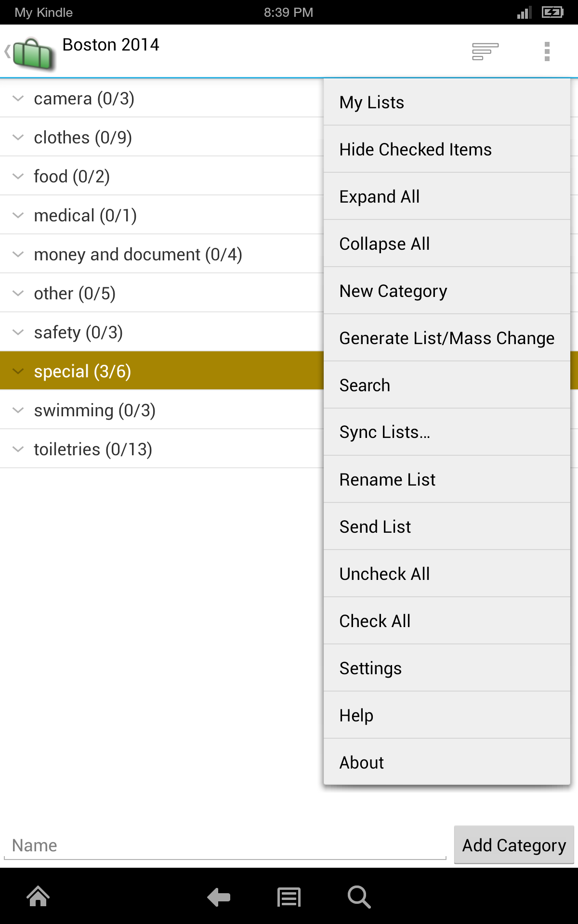Tap the three-dot overflow menu icon
578x924 pixels.
(547, 51)
